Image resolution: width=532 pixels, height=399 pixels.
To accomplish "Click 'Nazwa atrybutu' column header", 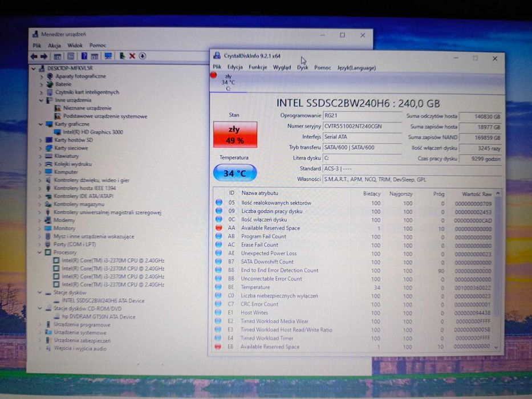I will coord(259,193).
